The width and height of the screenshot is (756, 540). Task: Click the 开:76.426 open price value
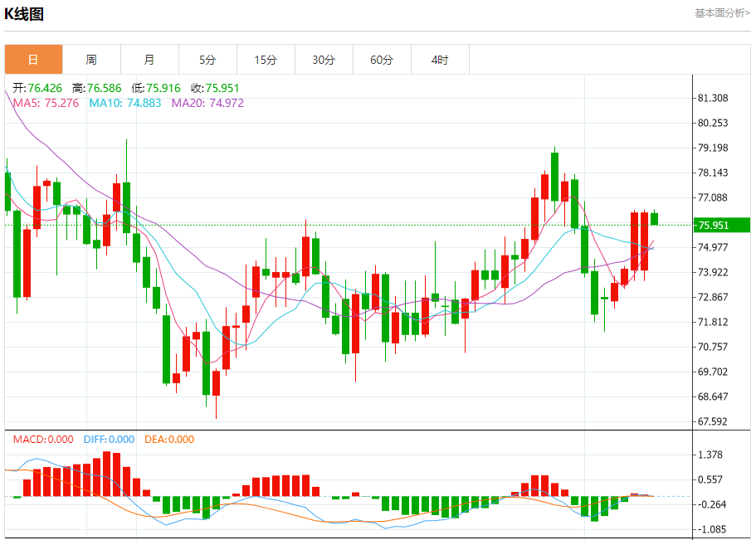pyautogui.click(x=37, y=88)
